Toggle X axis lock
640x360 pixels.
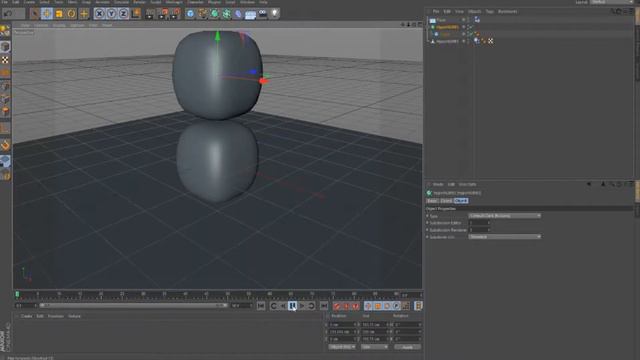coord(99,14)
